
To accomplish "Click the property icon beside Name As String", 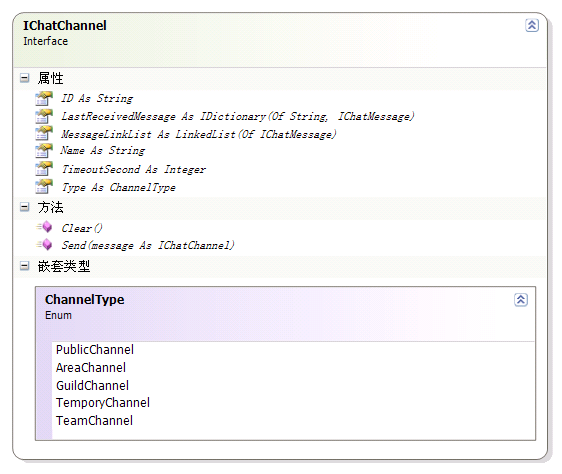I will [44, 151].
